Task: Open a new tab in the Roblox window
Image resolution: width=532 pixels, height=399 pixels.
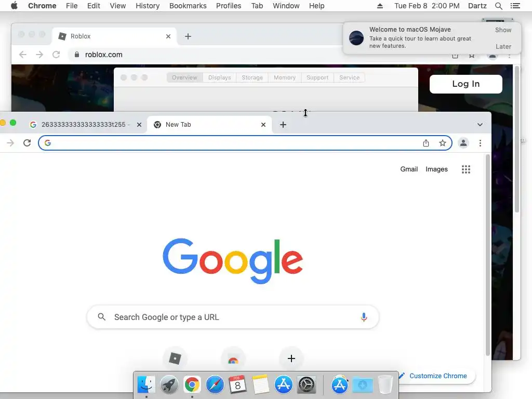Action: (x=188, y=36)
